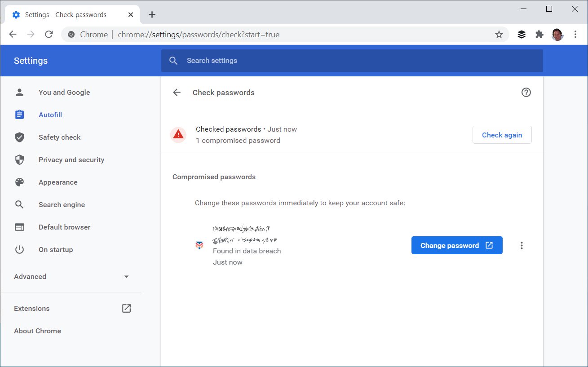Open the Extensions puzzle piece icon
This screenshot has width=588, height=367.
pos(539,35)
